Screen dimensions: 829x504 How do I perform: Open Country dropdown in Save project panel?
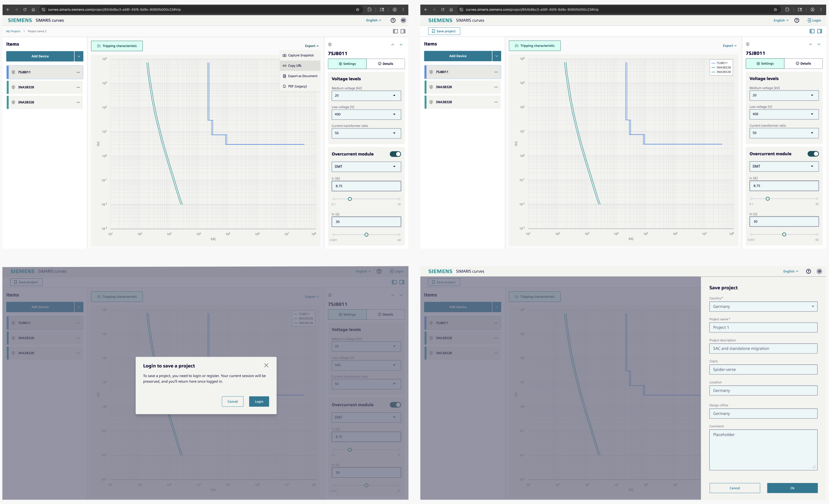point(763,307)
